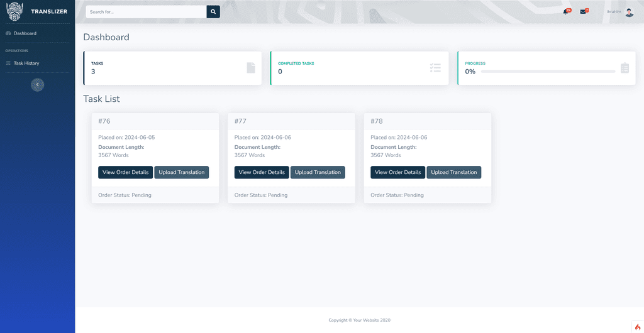
Task: Click the search magnifier button
Action: [213, 12]
